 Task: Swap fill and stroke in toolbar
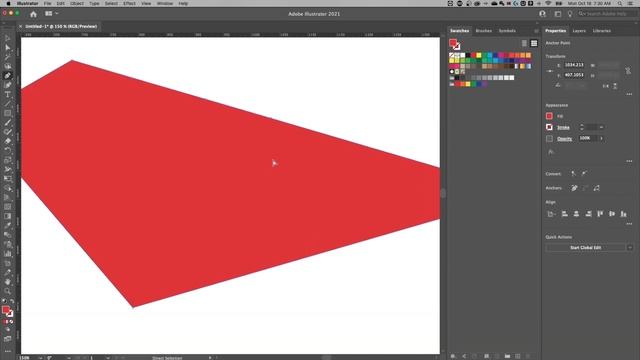(12, 301)
